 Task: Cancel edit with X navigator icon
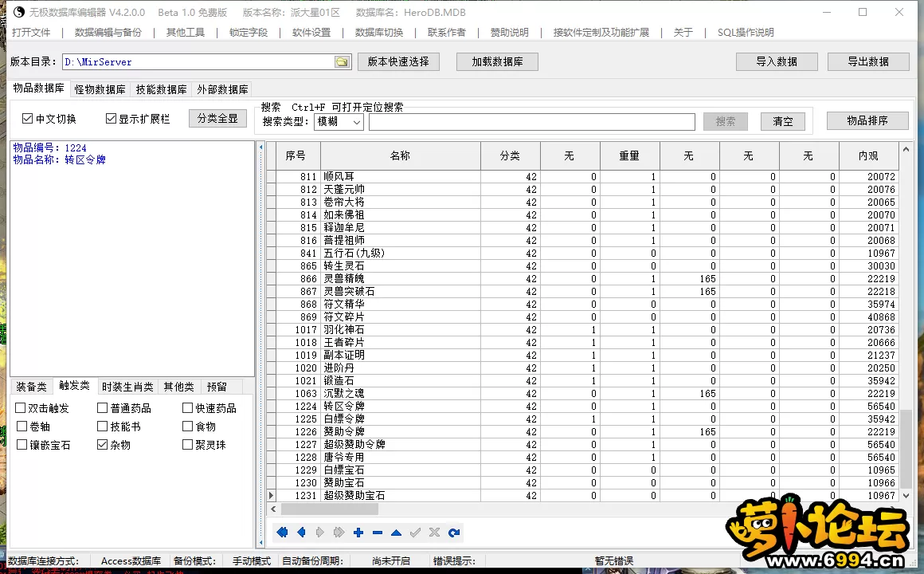point(434,533)
